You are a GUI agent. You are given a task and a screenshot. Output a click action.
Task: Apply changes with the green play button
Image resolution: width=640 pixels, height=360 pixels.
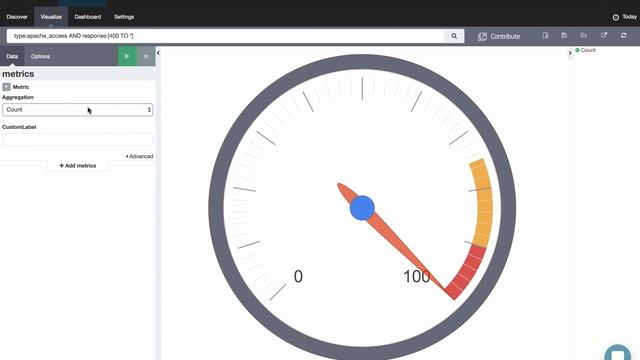(127, 56)
